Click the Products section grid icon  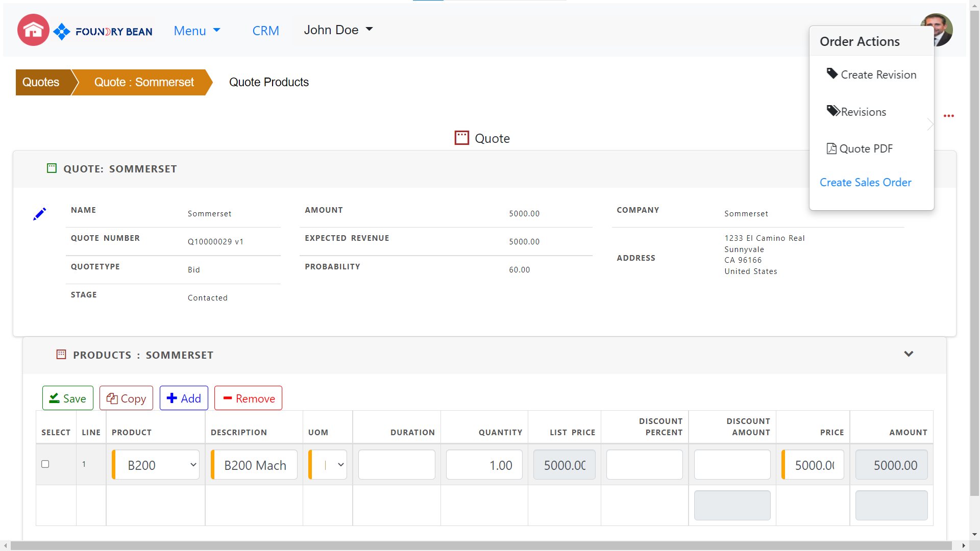(61, 355)
